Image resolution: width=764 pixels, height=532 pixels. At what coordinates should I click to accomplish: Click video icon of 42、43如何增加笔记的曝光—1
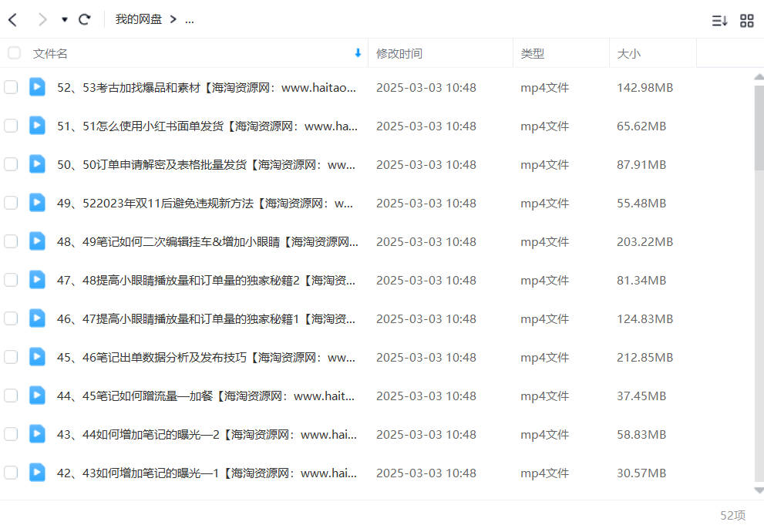[x=37, y=472]
